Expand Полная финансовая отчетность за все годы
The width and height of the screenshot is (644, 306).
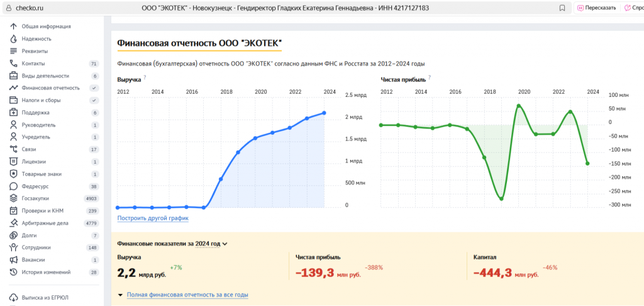click(187, 295)
